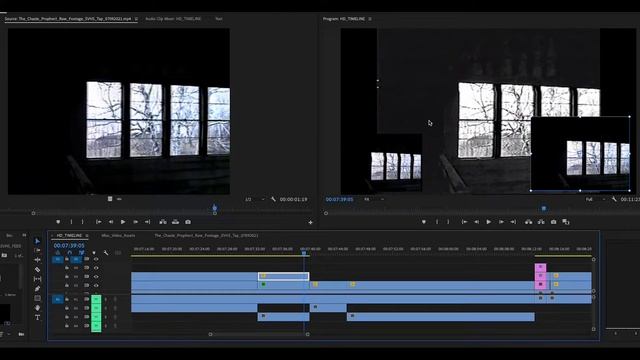Click the pink clip on the top video track
Image resolution: width=640 pixels, height=360 pixels.
click(540, 267)
